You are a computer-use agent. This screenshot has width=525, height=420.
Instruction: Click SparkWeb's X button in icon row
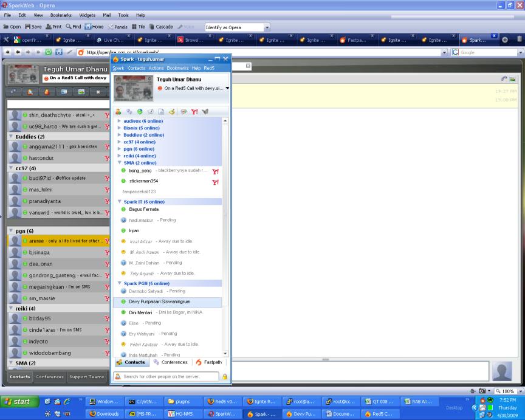click(x=98, y=92)
